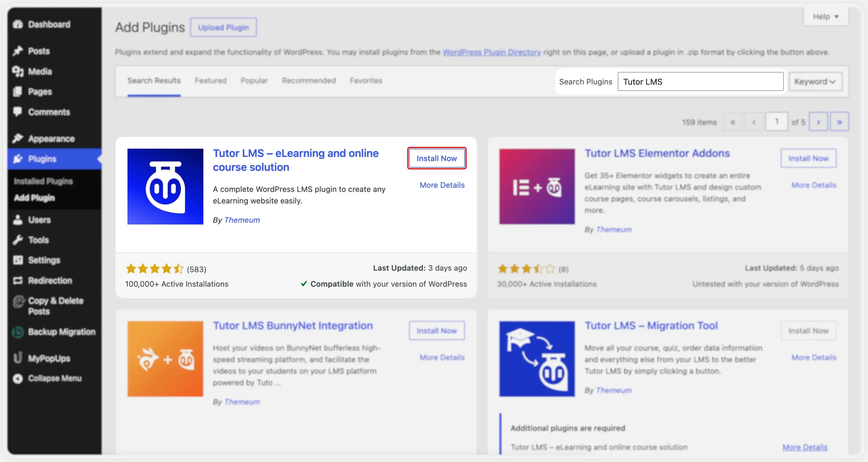The height and width of the screenshot is (462, 868).
Task: Go to previous results page arrow
Action: tap(754, 122)
